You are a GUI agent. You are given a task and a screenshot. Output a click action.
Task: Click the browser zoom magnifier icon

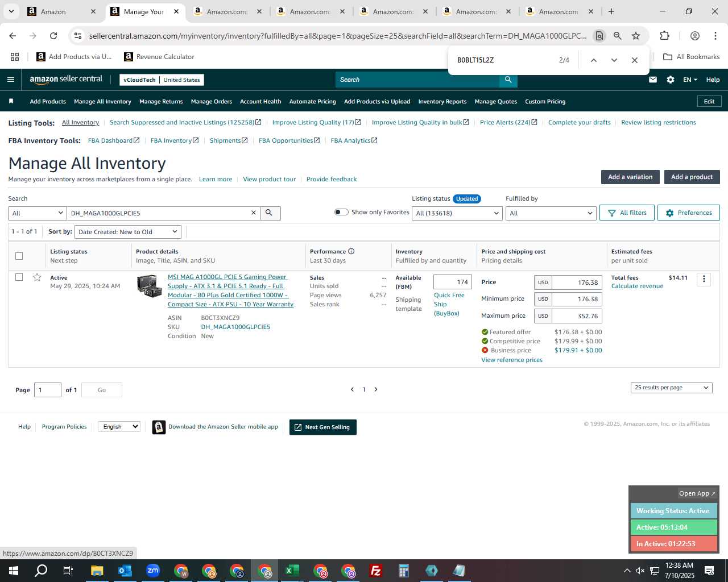pyautogui.click(x=618, y=36)
